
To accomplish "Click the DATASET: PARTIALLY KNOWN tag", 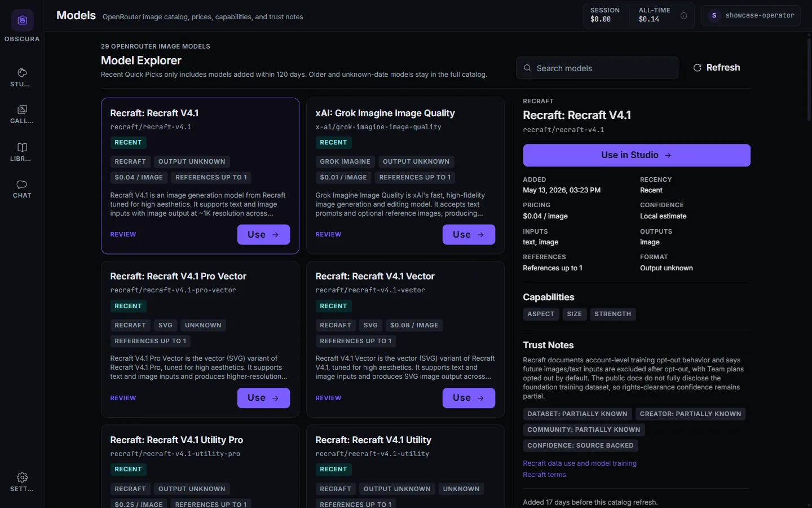I will click(x=577, y=414).
